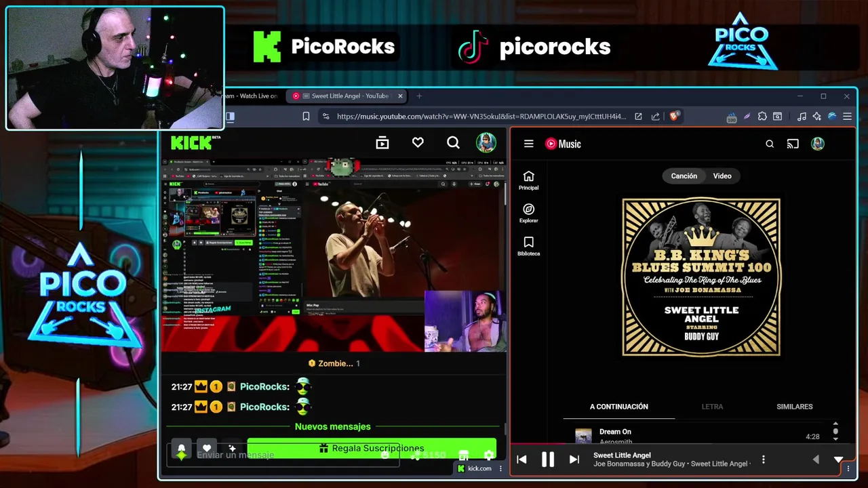Click the YouTube Music logo
This screenshot has height=488, width=868.
coord(564,144)
